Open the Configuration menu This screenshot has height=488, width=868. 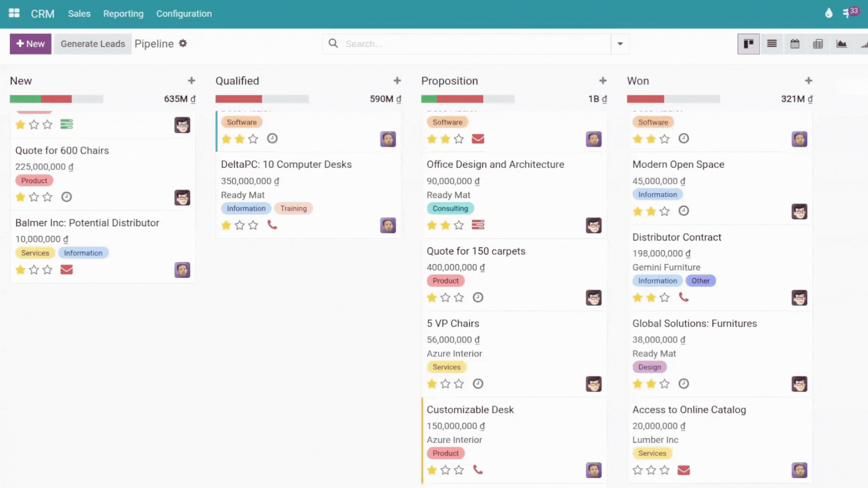pyautogui.click(x=184, y=14)
